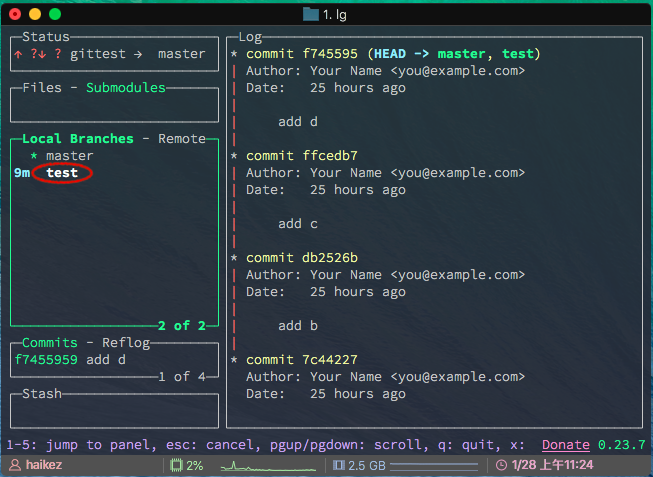653x477 pixels.
Task: Click the memory usage bar in status bar
Action: pyautogui.click(x=433, y=466)
